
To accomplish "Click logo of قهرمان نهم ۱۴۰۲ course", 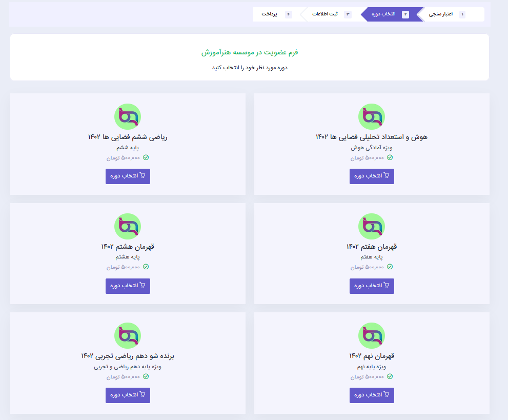I will (372, 336).
